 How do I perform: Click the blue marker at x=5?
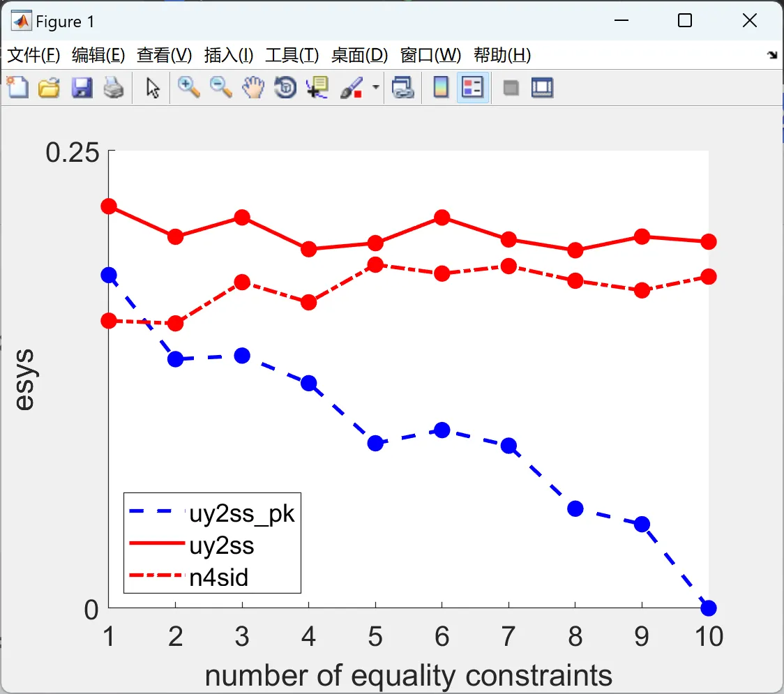pos(375,443)
